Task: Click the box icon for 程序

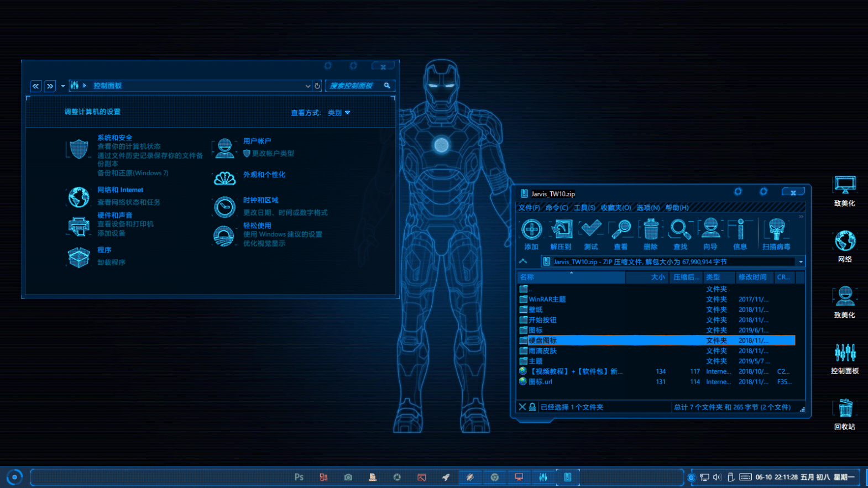Action: [79, 257]
